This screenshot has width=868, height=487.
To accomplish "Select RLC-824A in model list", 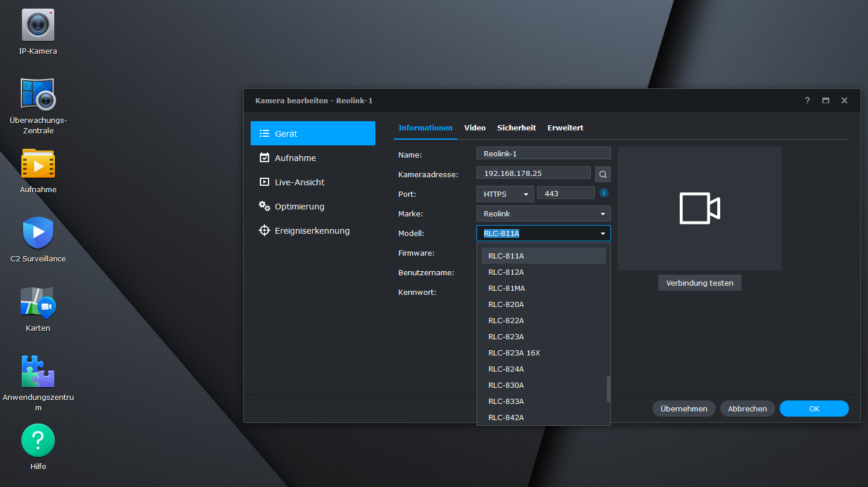I will pyautogui.click(x=543, y=369).
